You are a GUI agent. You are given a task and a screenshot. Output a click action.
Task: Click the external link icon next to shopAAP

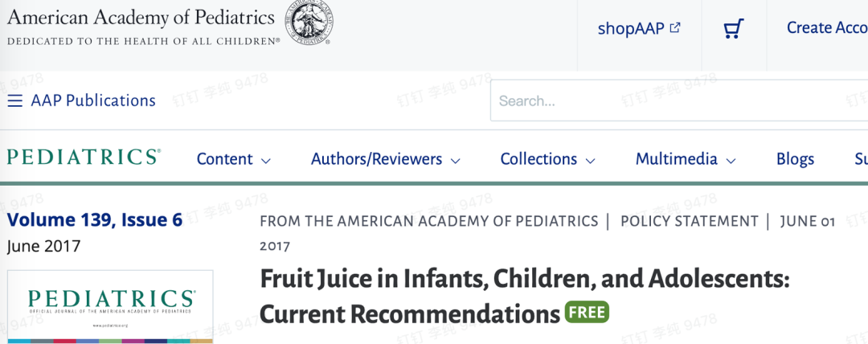point(675,27)
